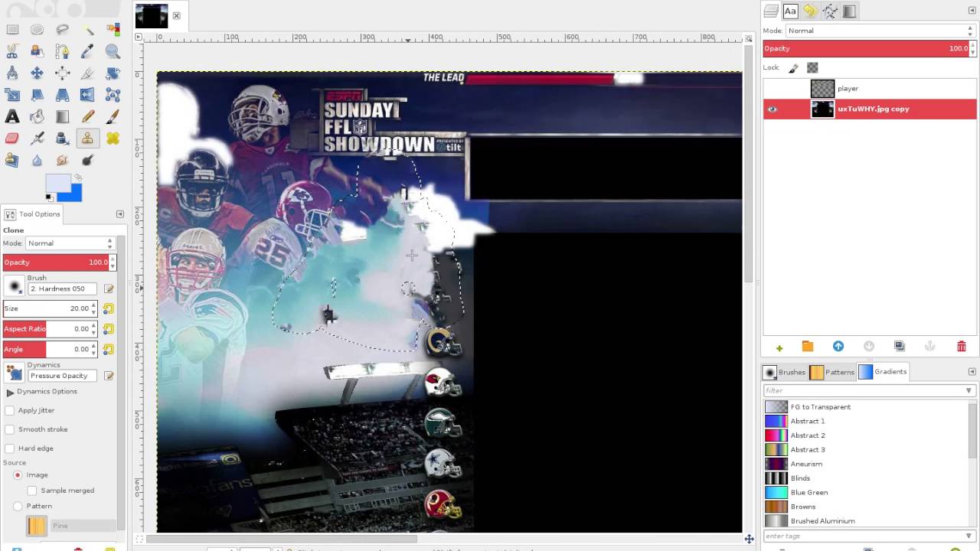Toggle the lock pixels brush icon

tap(794, 67)
